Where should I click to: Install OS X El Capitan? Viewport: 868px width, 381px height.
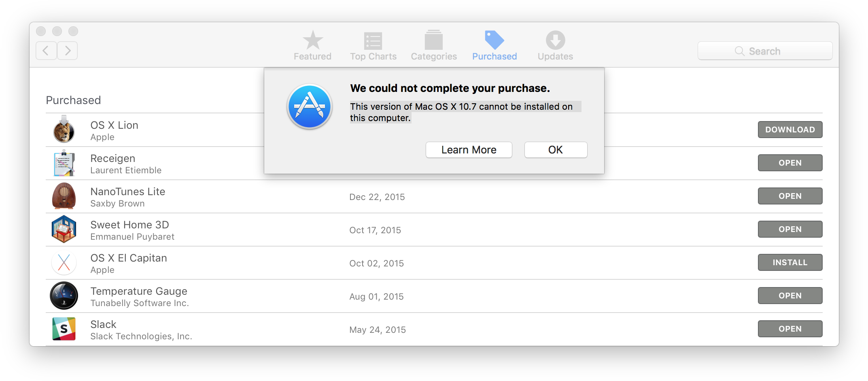pos(790,262)
